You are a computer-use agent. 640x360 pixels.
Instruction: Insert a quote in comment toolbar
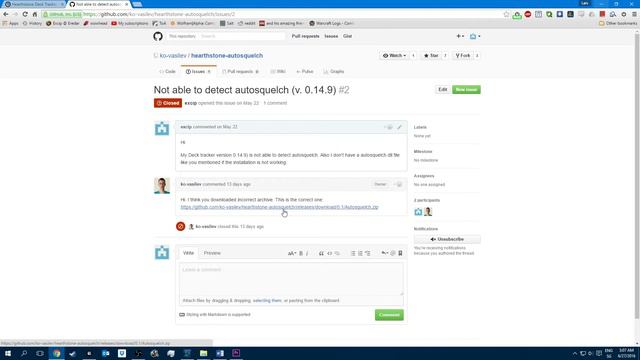[x=321, y=253]
